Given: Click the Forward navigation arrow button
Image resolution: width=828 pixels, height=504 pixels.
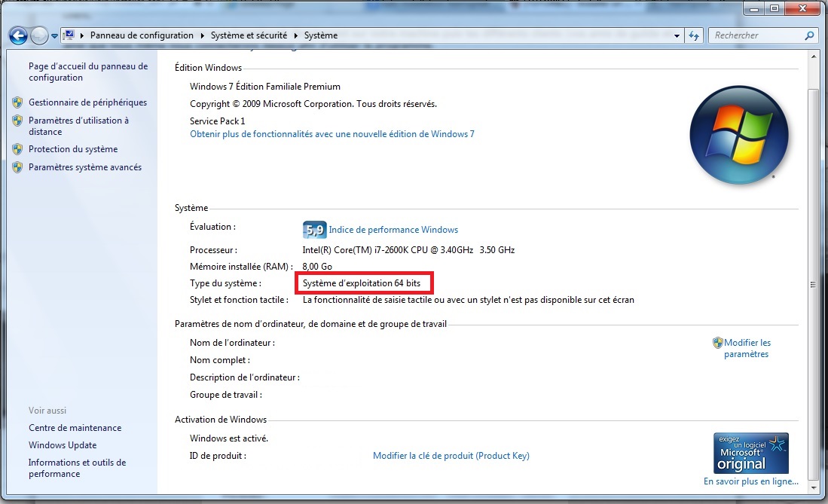Looking at the screenshot, I should coord(39,35).
